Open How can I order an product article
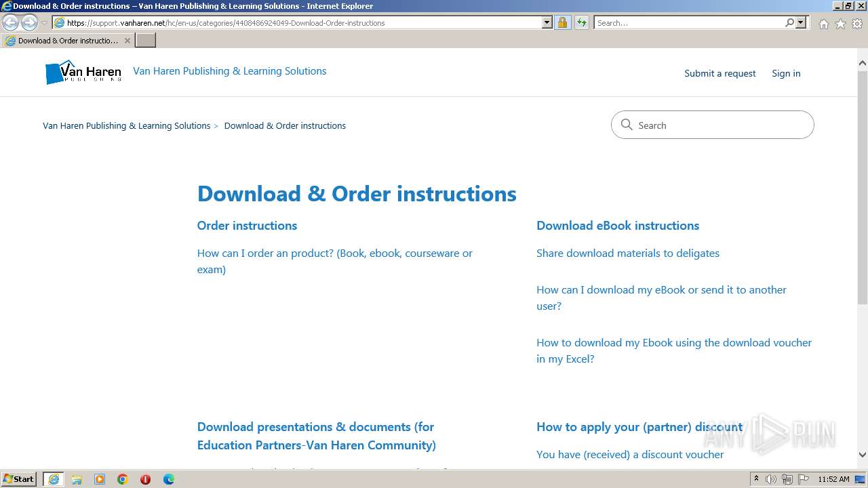 click(335, 261)
